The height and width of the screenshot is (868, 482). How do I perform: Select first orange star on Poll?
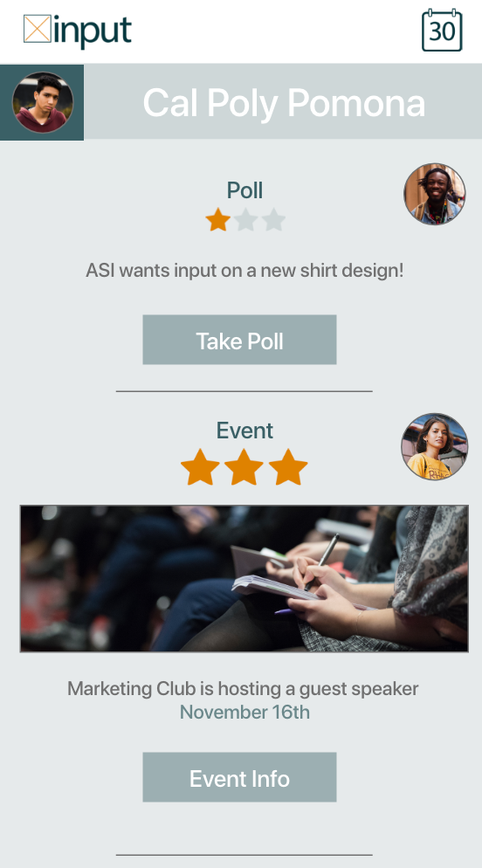218,220
